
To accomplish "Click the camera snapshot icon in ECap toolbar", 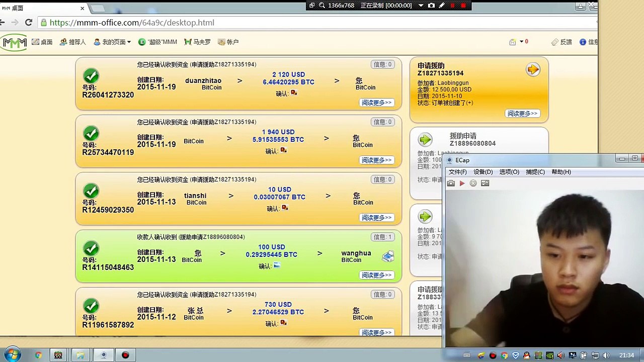I will 451,184.
